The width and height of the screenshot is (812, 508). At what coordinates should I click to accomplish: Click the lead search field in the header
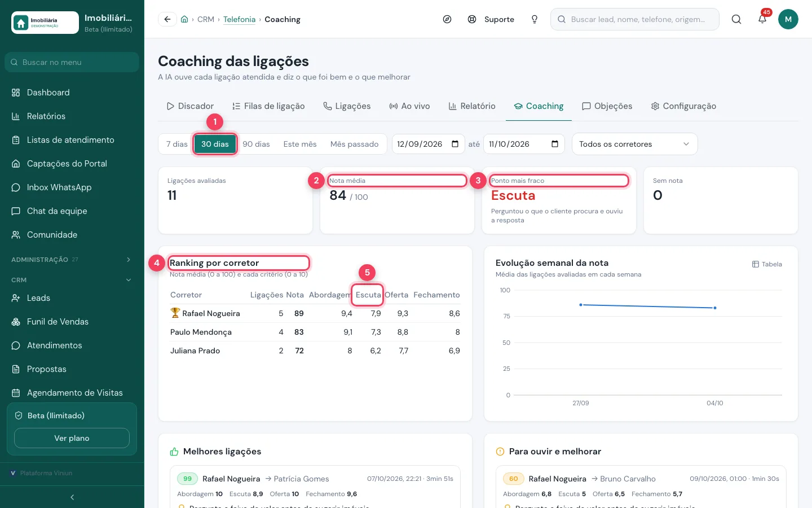click(635, 19)
